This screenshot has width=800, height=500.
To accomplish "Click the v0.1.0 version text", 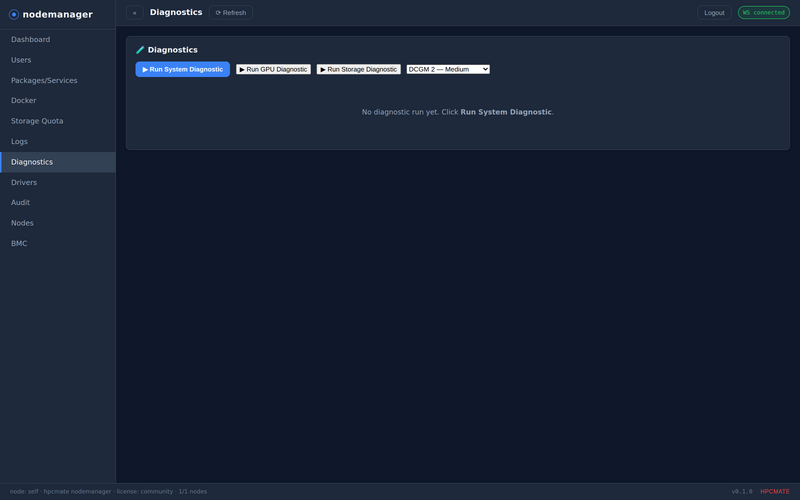I will tap(742, 492).
